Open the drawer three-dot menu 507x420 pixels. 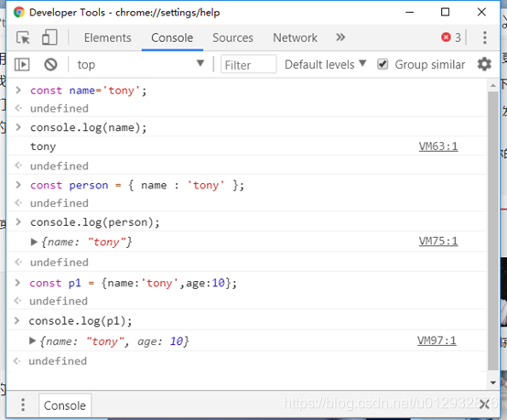[x=23, y=404]
